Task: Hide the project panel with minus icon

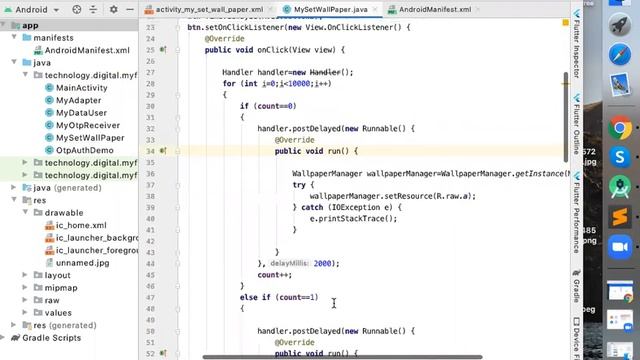Action: click(x=130, y=9)
